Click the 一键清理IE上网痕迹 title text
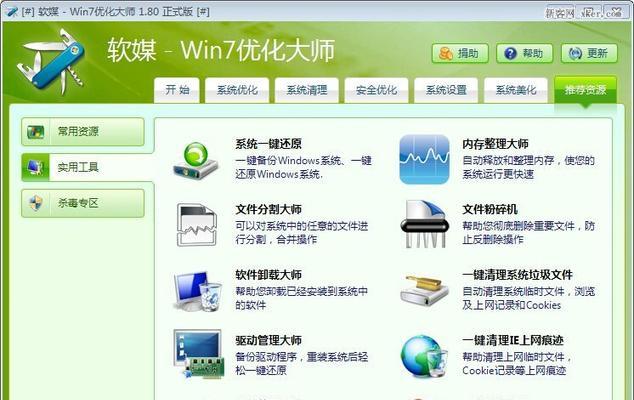 click(513, 340)
